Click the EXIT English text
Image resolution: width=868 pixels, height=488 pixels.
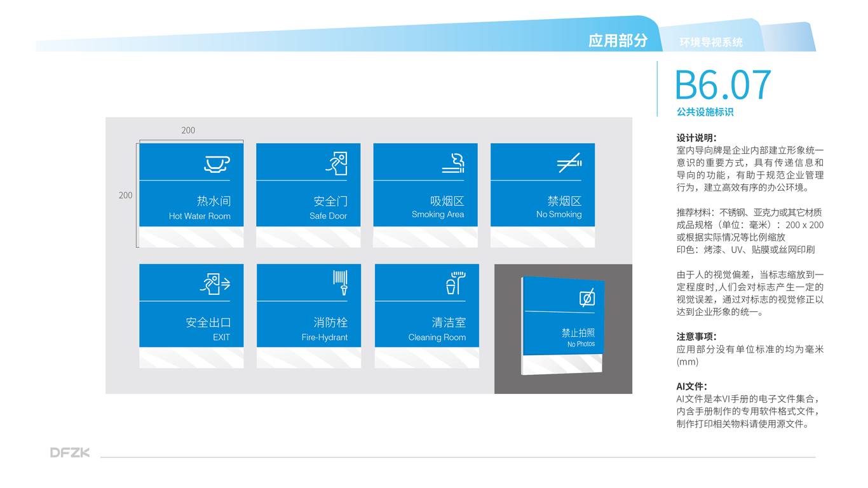(x=222, y=337)
